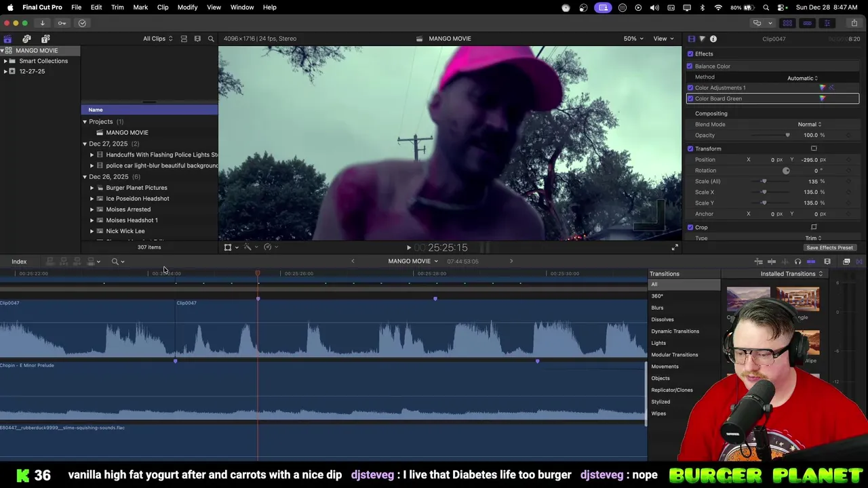
Task: Click the browser search magnifier icon
Action: (x=211, y=39)
